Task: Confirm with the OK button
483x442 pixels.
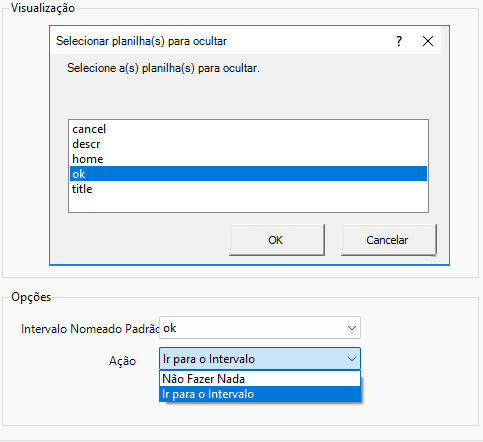Action: tap(277, 240)
